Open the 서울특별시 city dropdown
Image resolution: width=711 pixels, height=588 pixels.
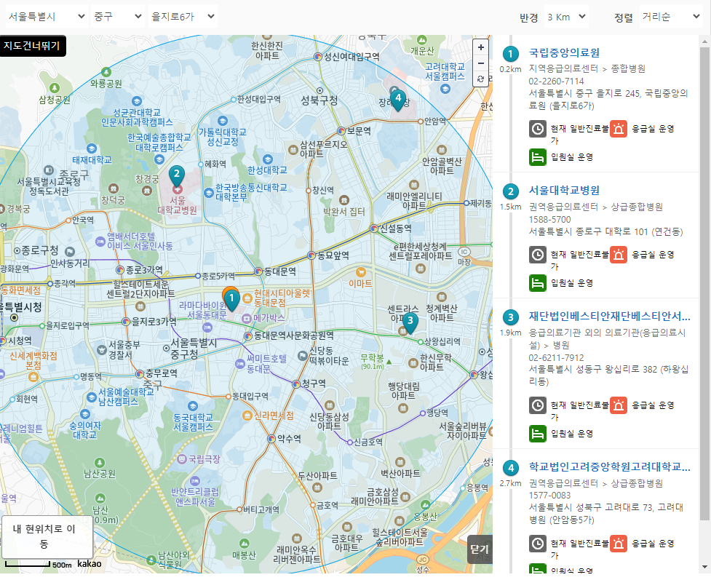47,17
